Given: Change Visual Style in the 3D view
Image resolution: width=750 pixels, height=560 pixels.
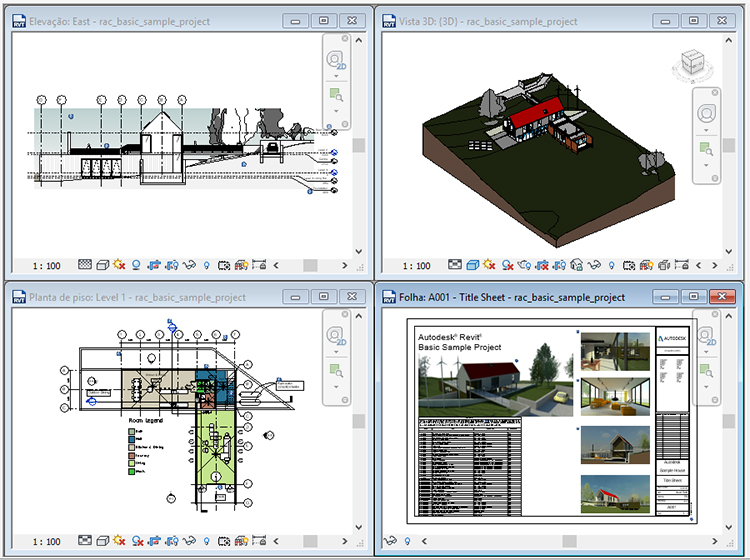Looking at the screenshot, I should (473, 265).
